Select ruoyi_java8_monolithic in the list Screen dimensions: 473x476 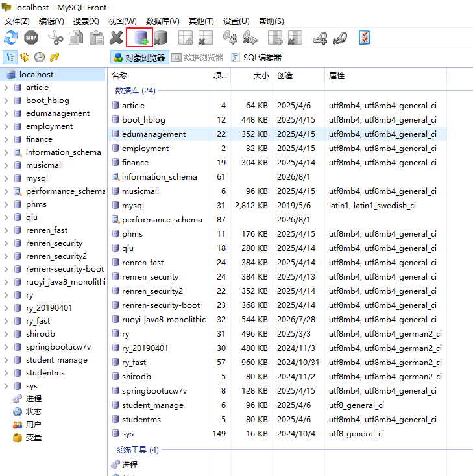coord(277,320)
